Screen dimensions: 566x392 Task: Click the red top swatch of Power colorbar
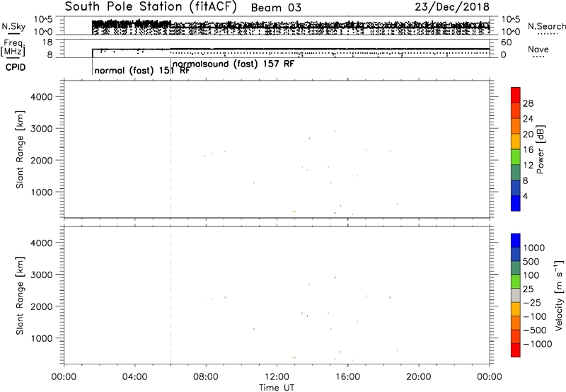[516, 95]
